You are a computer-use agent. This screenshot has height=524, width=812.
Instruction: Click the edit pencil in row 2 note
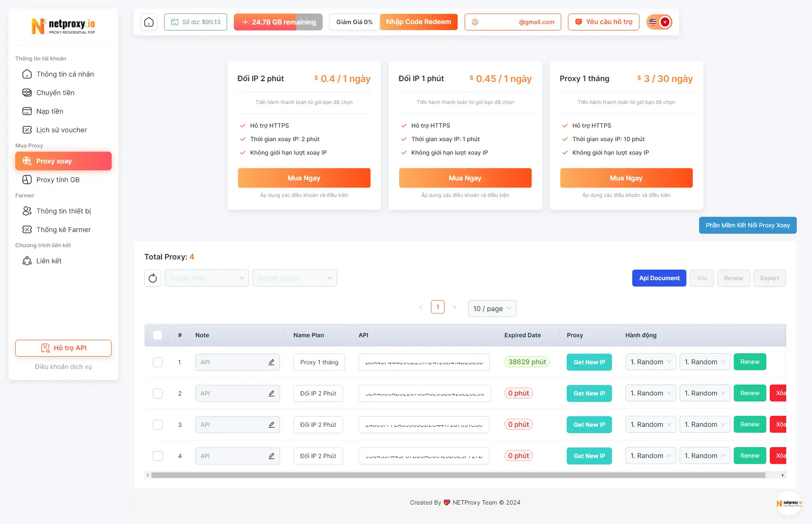click(272, 393)
